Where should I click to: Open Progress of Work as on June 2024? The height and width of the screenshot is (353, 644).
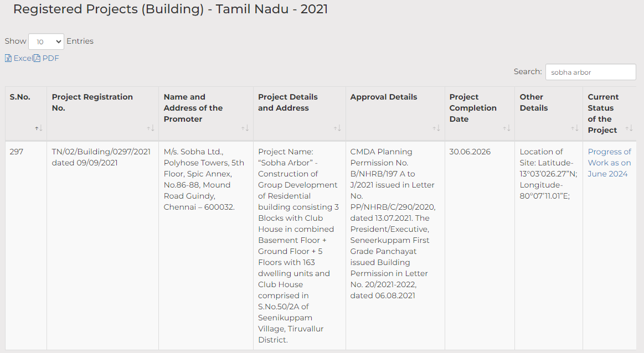(609, 163)
